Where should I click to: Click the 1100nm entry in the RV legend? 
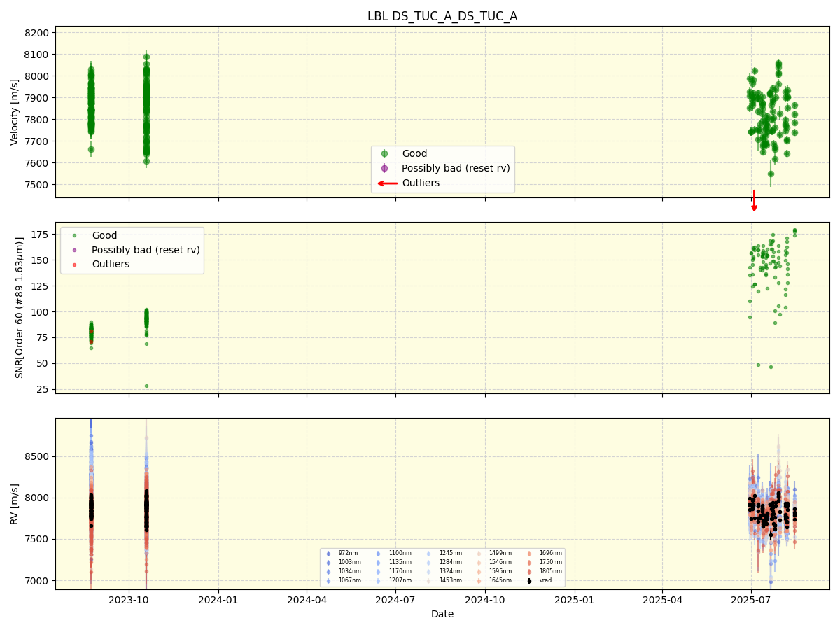[x=393, y=553]
